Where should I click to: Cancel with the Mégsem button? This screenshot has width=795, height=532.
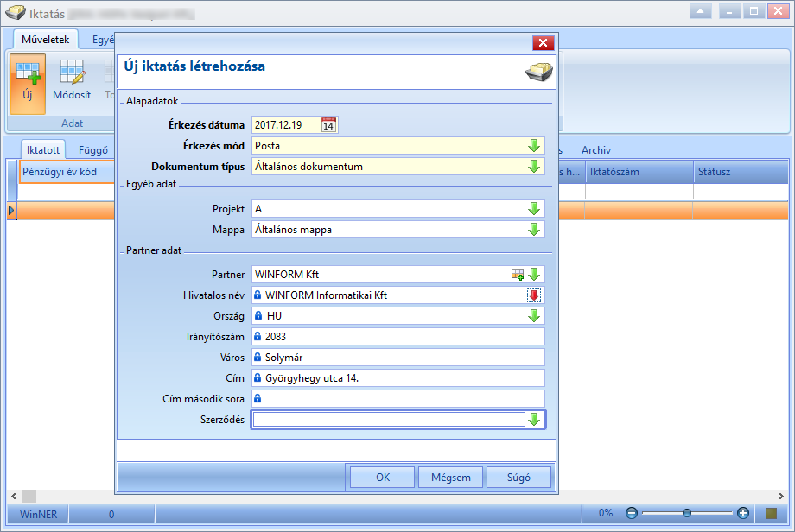click(x=451, y=478)
